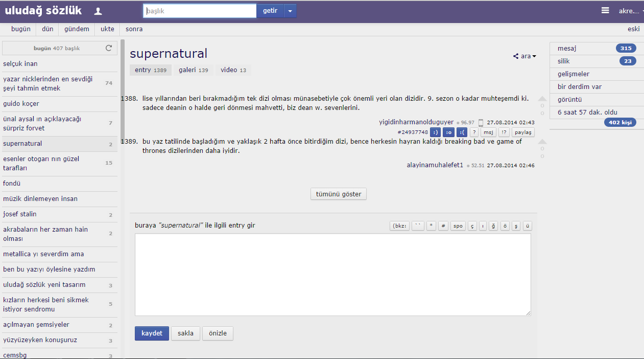Screen dimensions: 644x359
Task: Click the !? report button on entry 1388
Action: click(x=504, y=132)
